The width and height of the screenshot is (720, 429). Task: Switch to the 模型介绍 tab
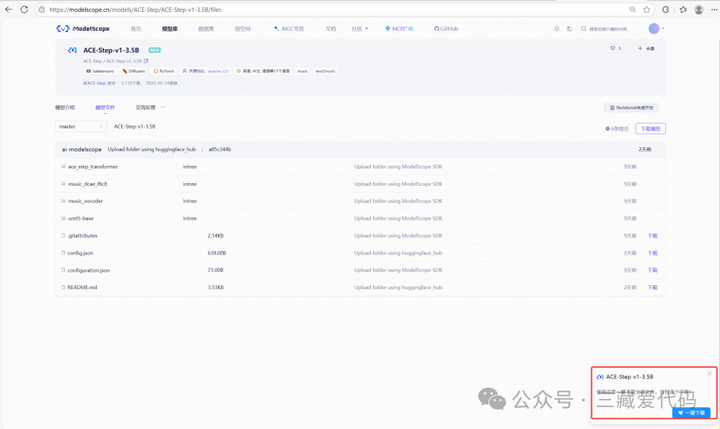pos(65,107)
